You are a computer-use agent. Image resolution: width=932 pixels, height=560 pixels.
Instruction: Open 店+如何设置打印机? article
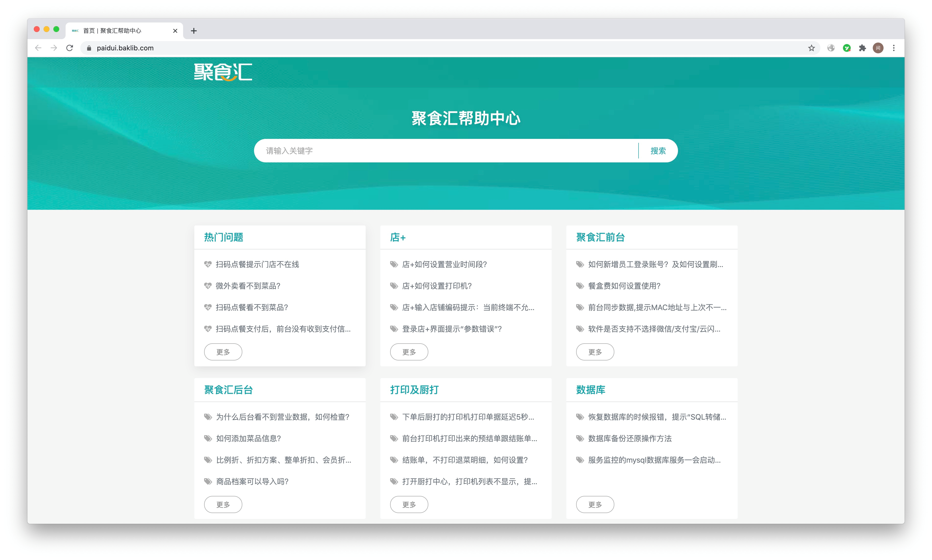tap(437, 286)
